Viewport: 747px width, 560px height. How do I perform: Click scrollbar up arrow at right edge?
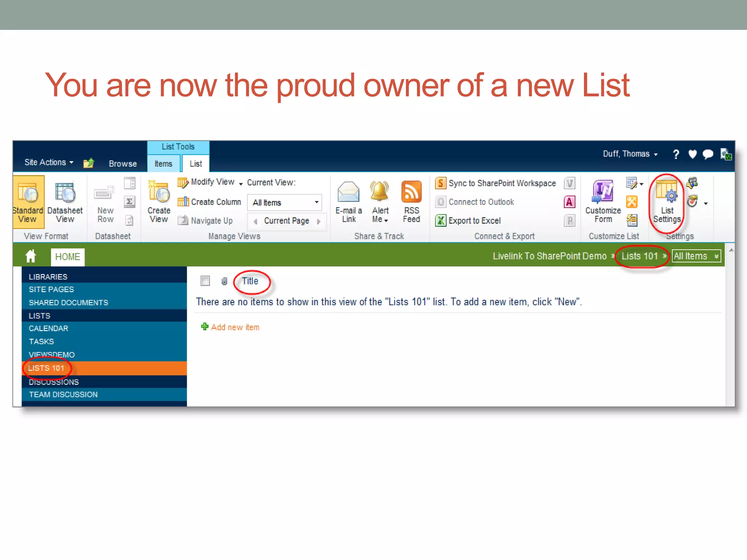[x=731, y=250]
